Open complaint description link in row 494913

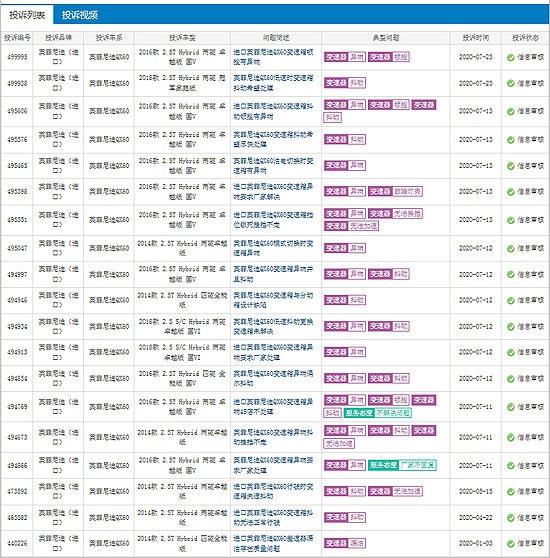point(273,352)
